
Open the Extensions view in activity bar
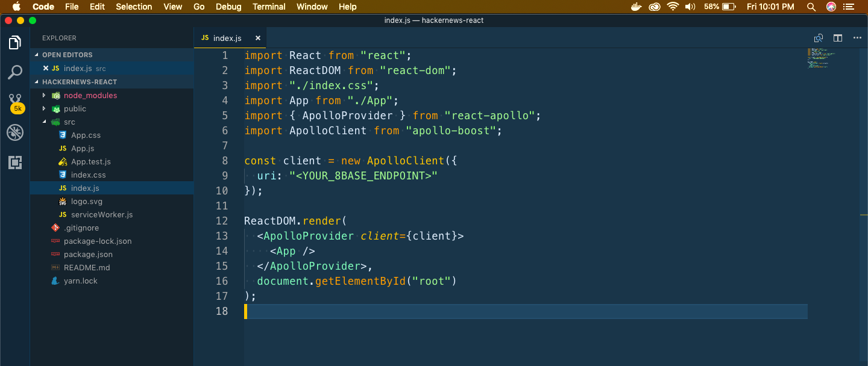(15, 163)
